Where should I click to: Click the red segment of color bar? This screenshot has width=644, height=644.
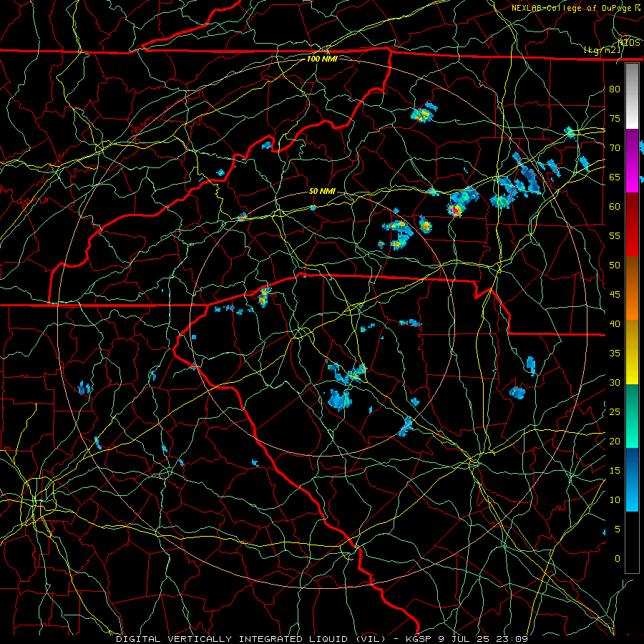(x=632, y=225)
